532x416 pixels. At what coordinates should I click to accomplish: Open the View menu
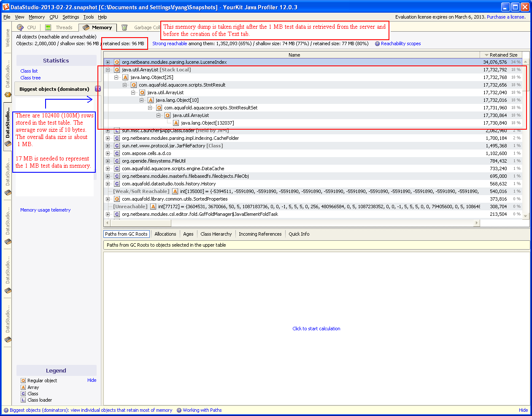[x=19, y=17]
